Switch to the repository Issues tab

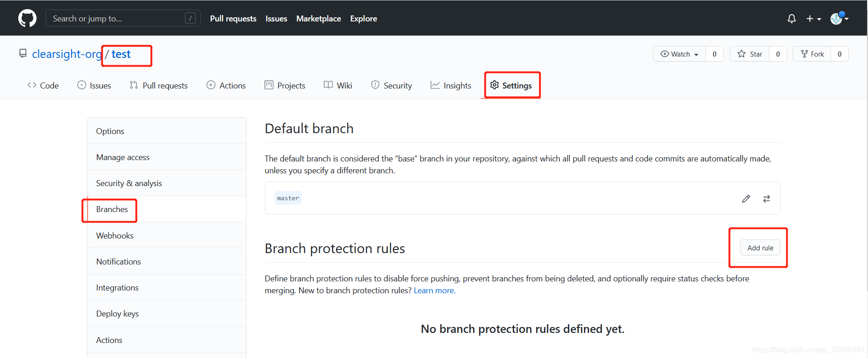[94, 85]
